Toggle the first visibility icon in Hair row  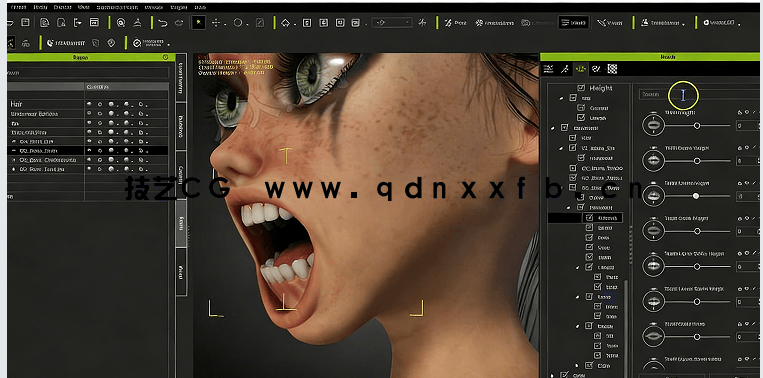pyautogui.click(x=89, y=104)
